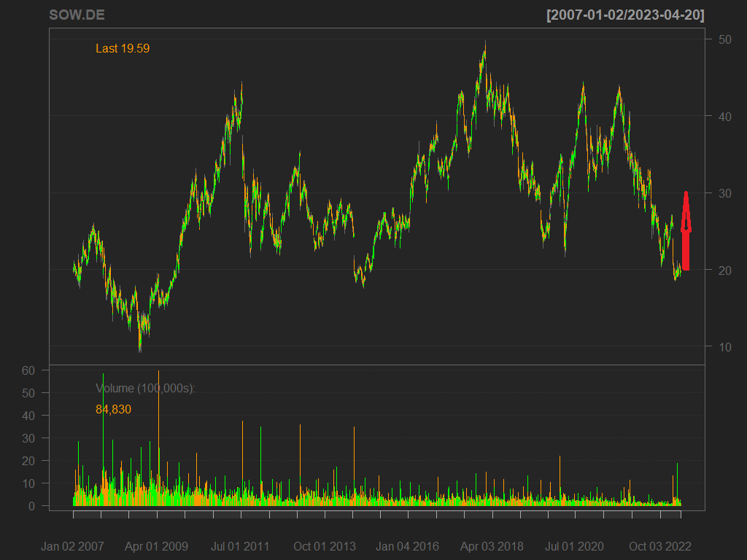
Task: Select the Jul 01 2011 axis label
Action: pyautogui.click(x=240, y=546)
